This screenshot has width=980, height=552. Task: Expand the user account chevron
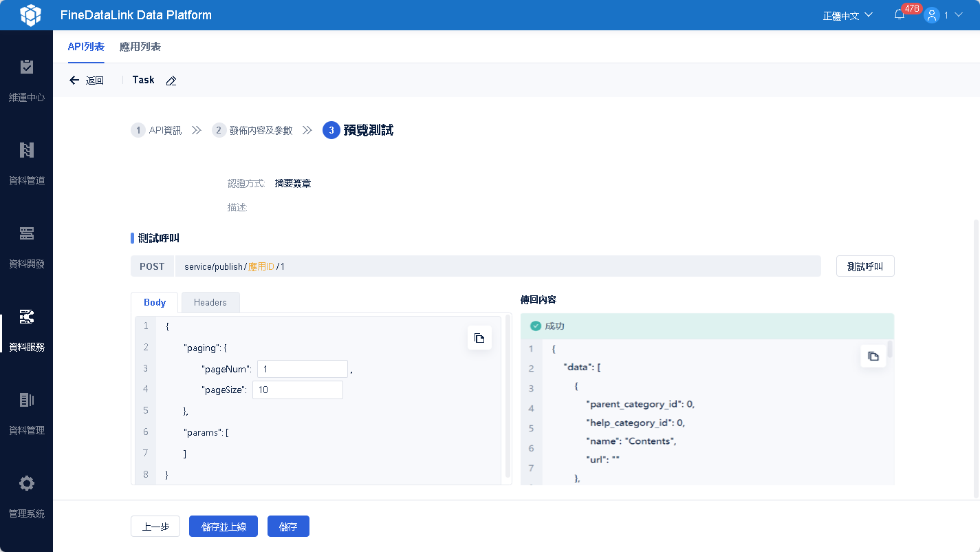pos(959,15)
